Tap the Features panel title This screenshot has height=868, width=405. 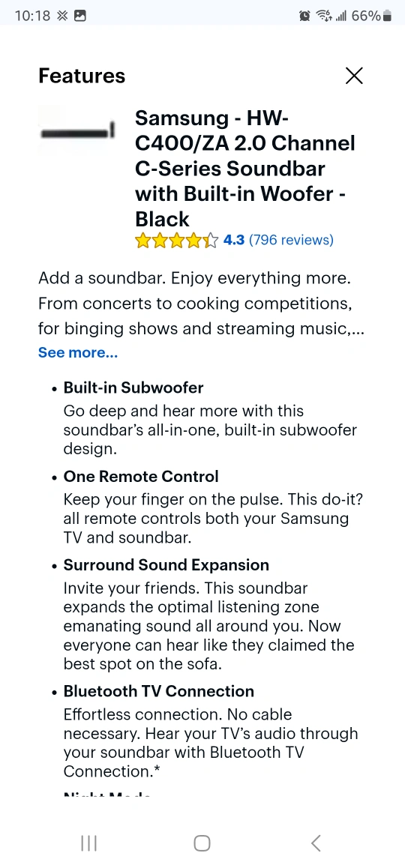tap(82, 76)
